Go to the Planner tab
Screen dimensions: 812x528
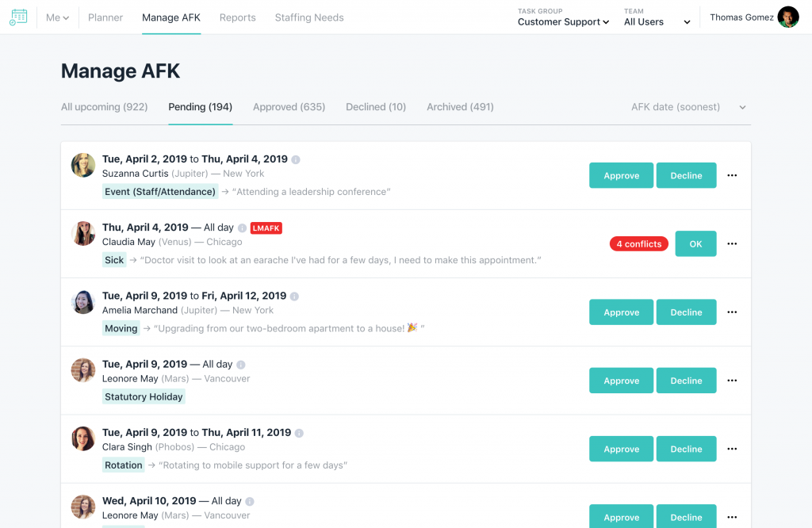(105, 17)
